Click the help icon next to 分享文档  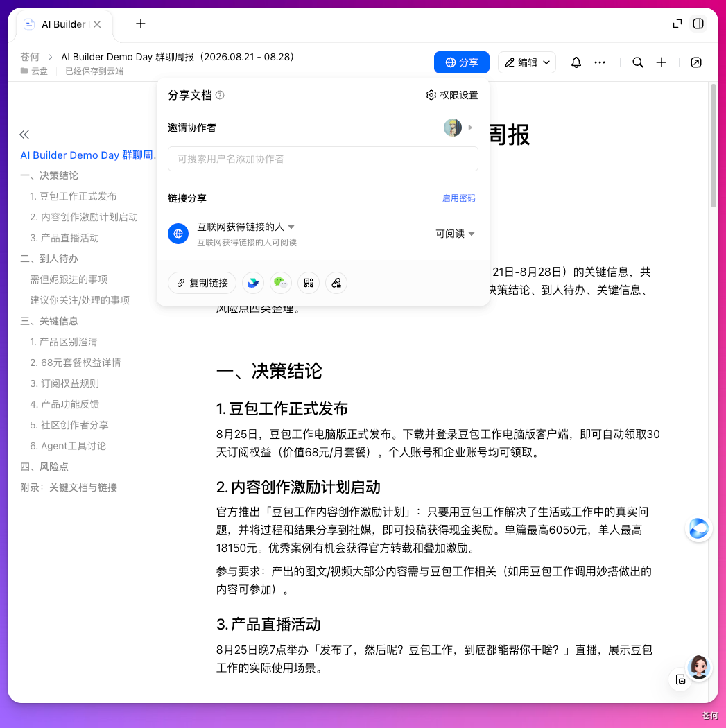(220, 95)
